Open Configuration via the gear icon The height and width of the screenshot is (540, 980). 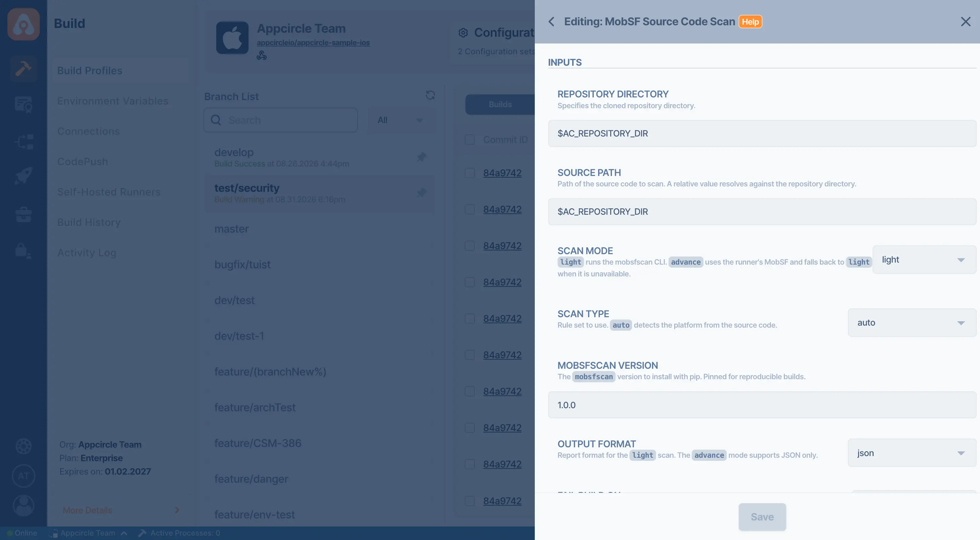pos(463,33)
